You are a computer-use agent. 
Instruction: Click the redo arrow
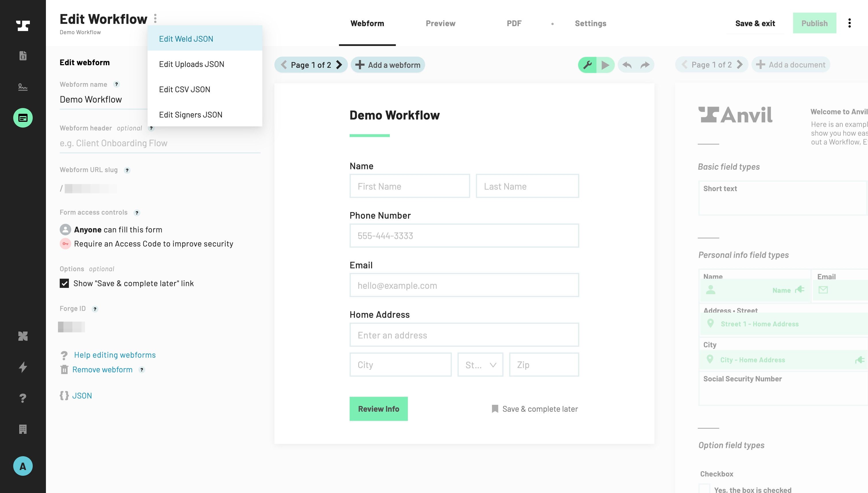pyautogui.click(x=645, y=65)
